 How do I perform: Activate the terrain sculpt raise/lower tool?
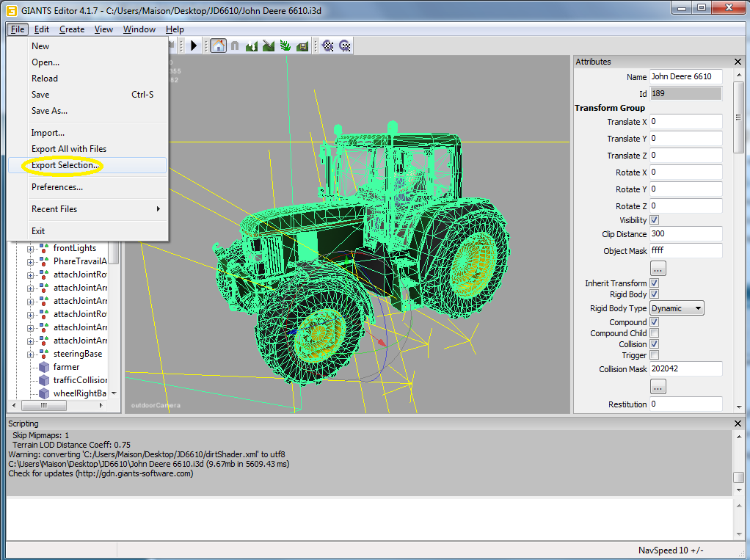point(252,46)
